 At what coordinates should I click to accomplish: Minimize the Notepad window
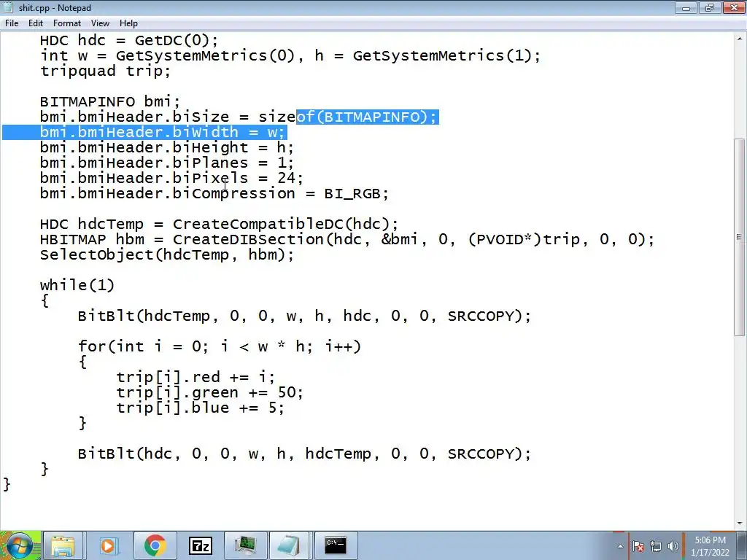[x=686, y=7]
